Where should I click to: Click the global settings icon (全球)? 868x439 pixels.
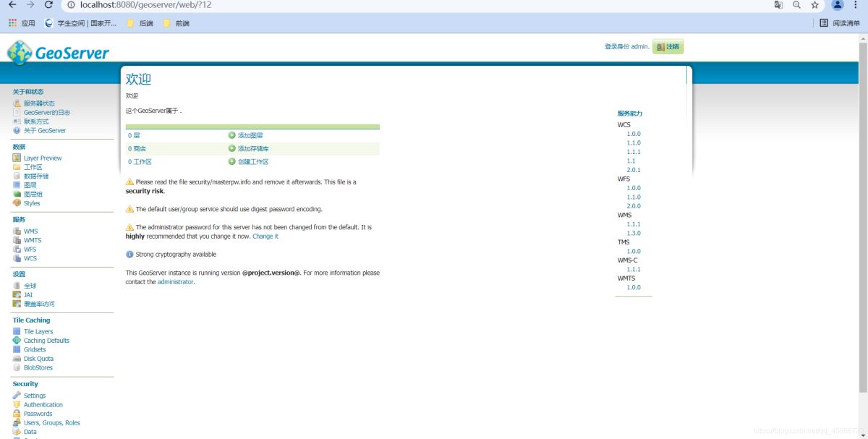[x=17, y=286]
